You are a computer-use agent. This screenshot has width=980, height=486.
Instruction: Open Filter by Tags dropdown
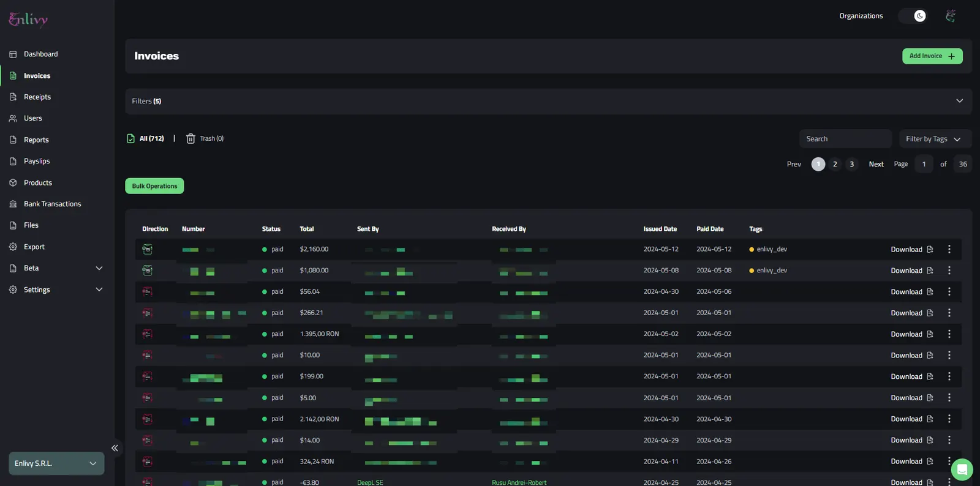tap(935, 139)
